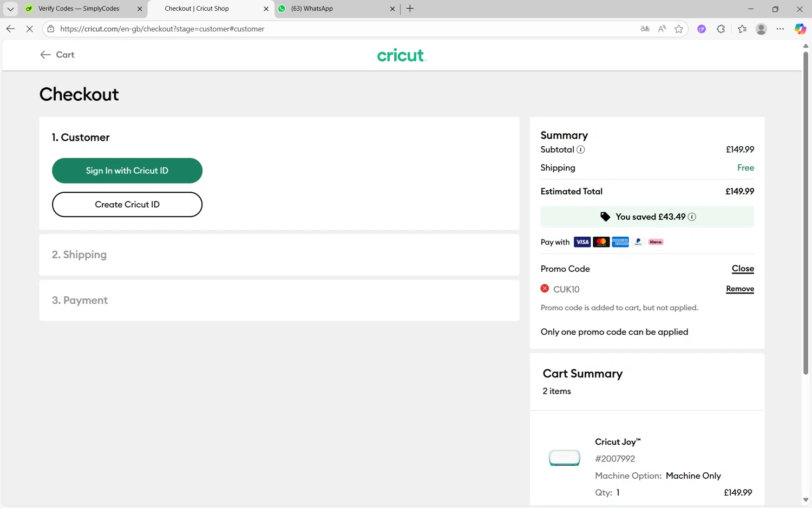
Task: Click the 2. Shipping section header
Action: [x=79, y=255]
